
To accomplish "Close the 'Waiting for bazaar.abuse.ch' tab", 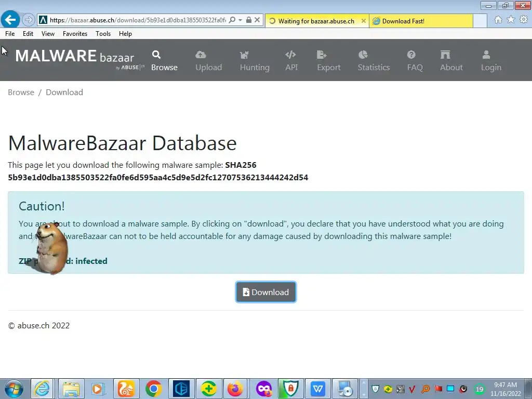I will click(363, 21).
